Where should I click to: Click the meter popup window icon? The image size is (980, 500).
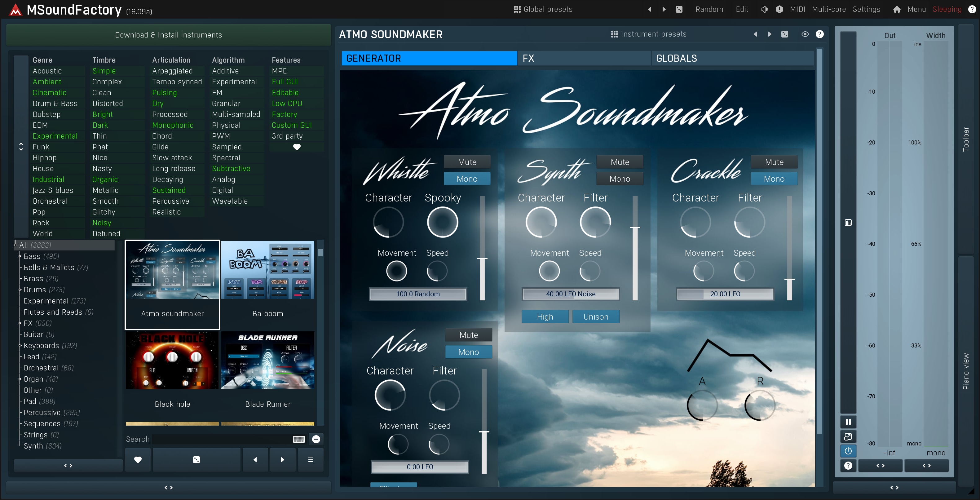(x=848, y=436)
